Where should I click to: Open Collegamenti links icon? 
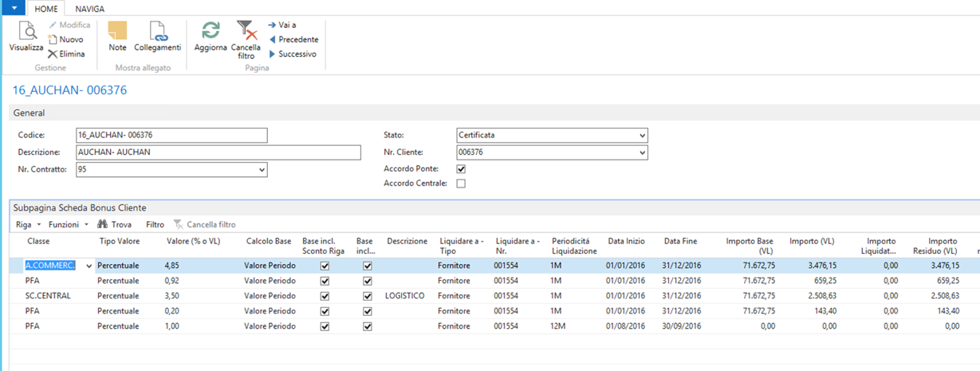(x=158, y=30)
